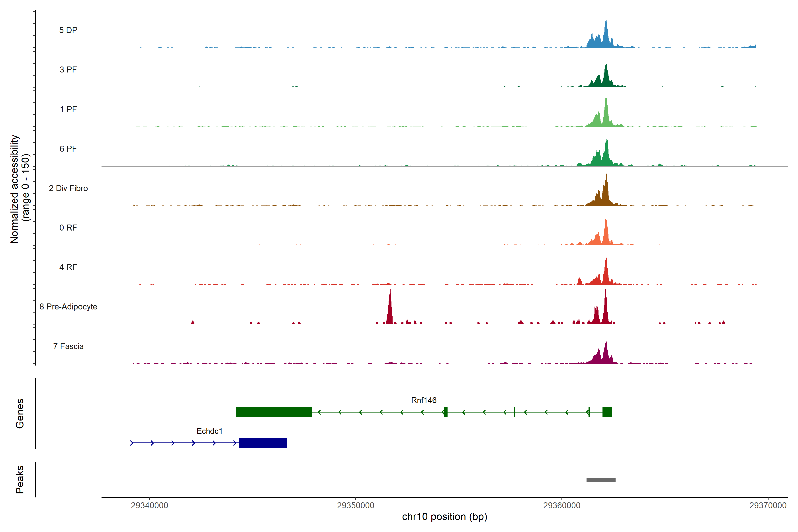Click the 3 PF track label
This screenshot has width=798, height=532.
point(68,70)
